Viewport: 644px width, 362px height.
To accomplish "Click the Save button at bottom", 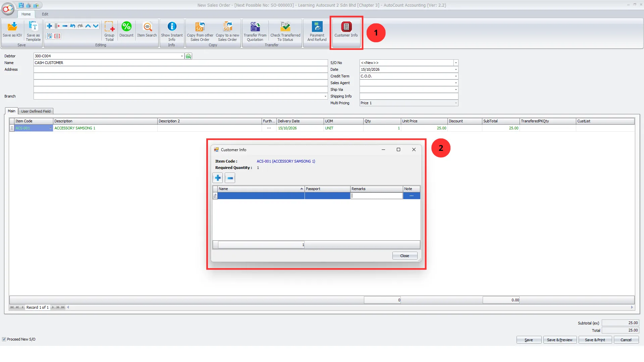I will 529,340.
